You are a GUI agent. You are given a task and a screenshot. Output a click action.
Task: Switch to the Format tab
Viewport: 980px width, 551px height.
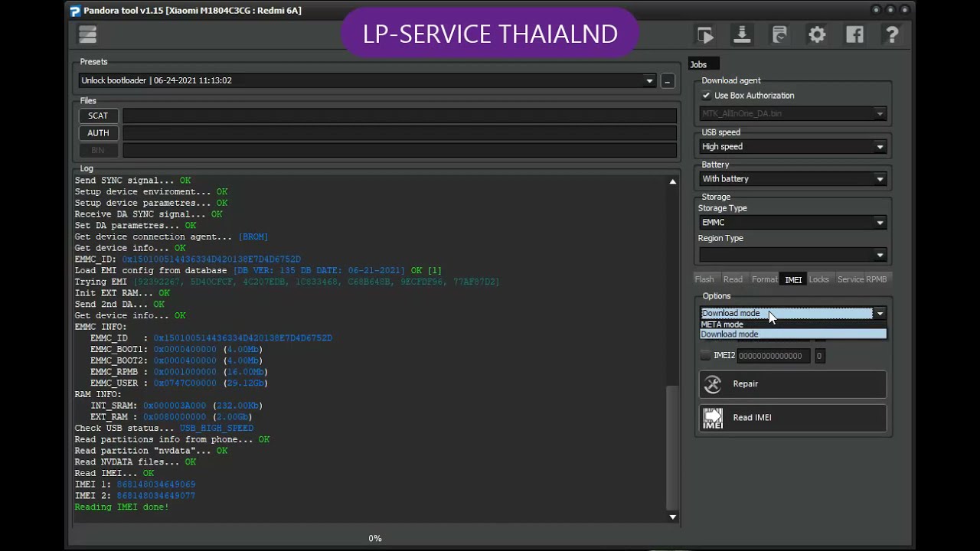coord(764,279)
